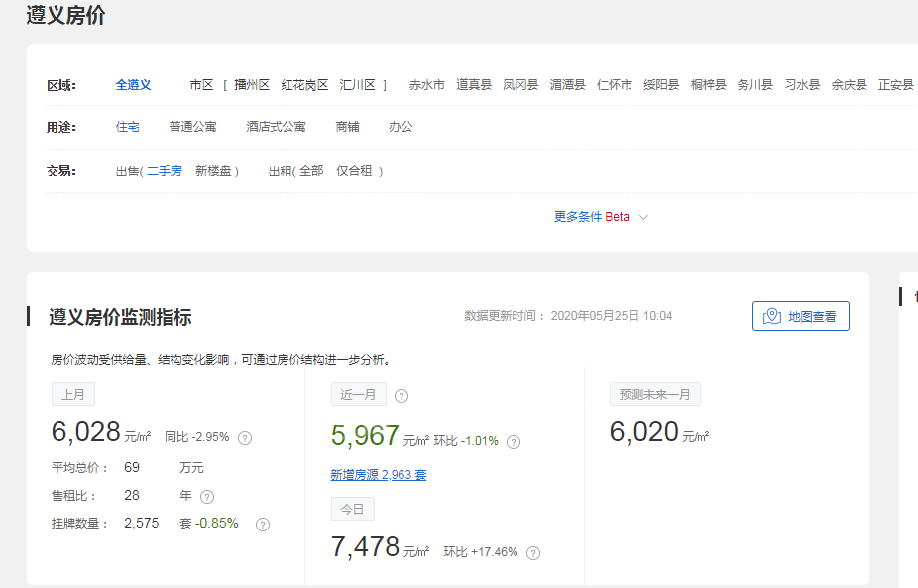Filter by 道真县
This screenshot has width=918, height=588.
[474, 85]
